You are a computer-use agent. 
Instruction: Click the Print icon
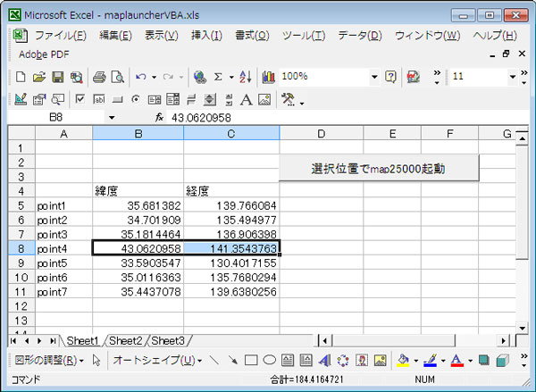tap(99, 77)
